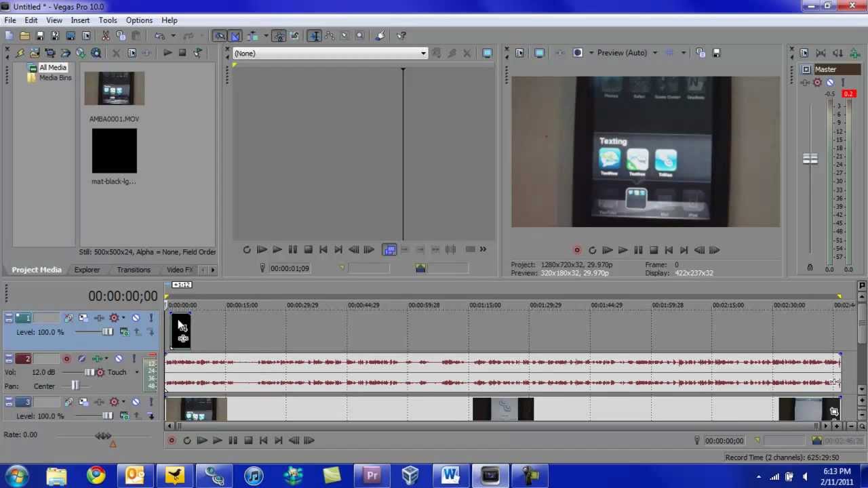This screenshot has height=488, width=868.
Task: Toggle Loop Playback in timeline transport
Action: coord(187,441)
